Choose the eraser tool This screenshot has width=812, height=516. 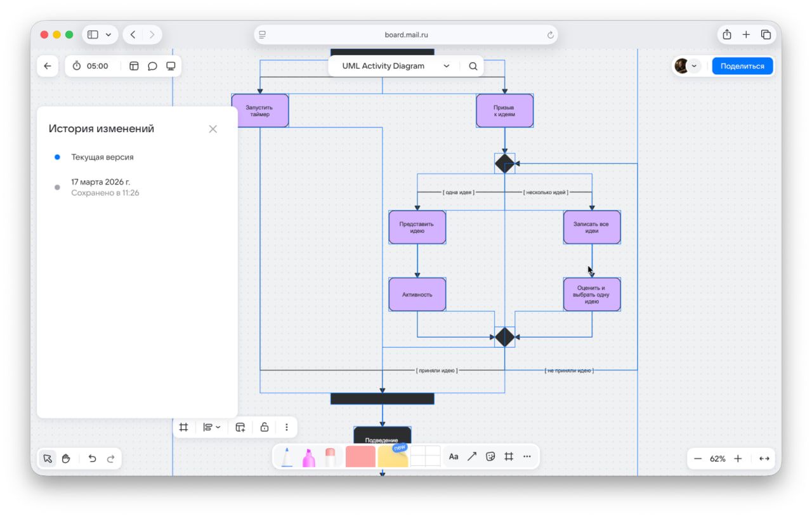point(330,457)
